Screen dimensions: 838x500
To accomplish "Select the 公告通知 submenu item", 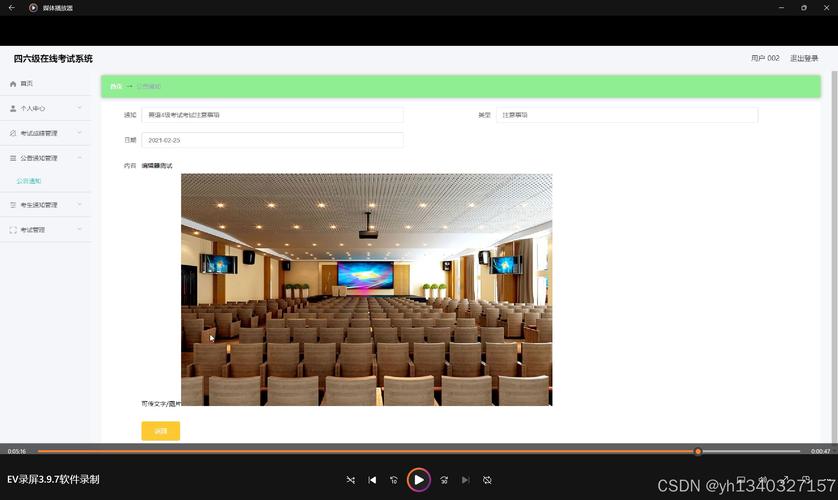I will 29,181.
